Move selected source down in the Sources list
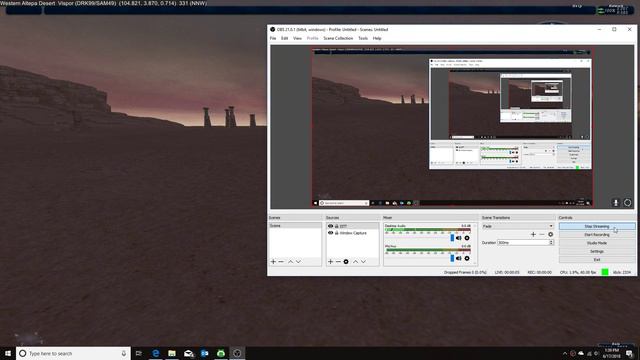 click(x=363, y=262)
